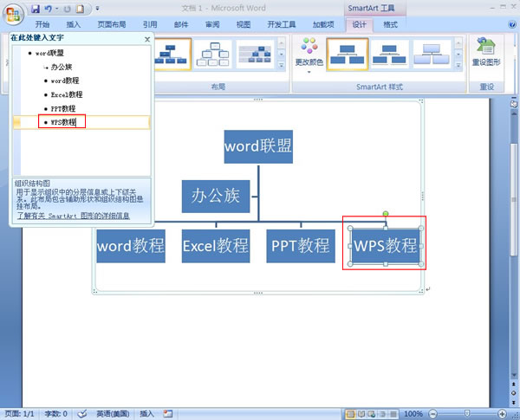Select 'Excel教程' entry in text pane
Image resolution: width=520 pixels, height=420 pixels.
point(67,94)
